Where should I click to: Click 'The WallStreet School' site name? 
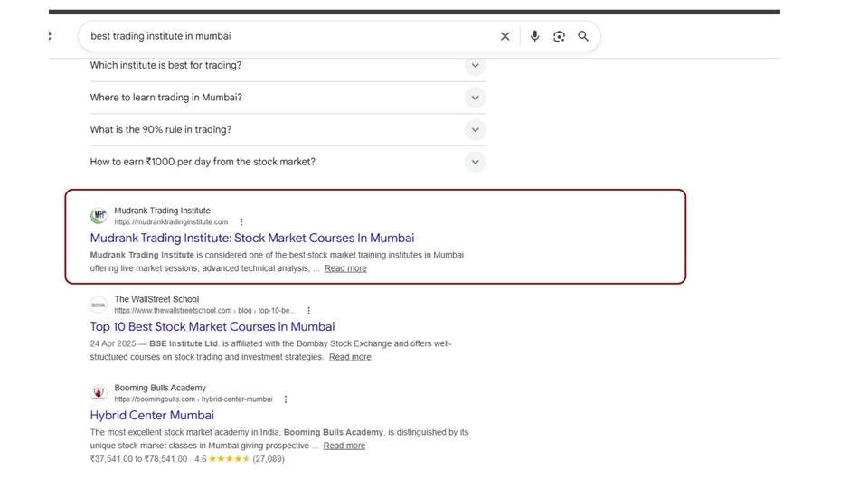[156, 299]
